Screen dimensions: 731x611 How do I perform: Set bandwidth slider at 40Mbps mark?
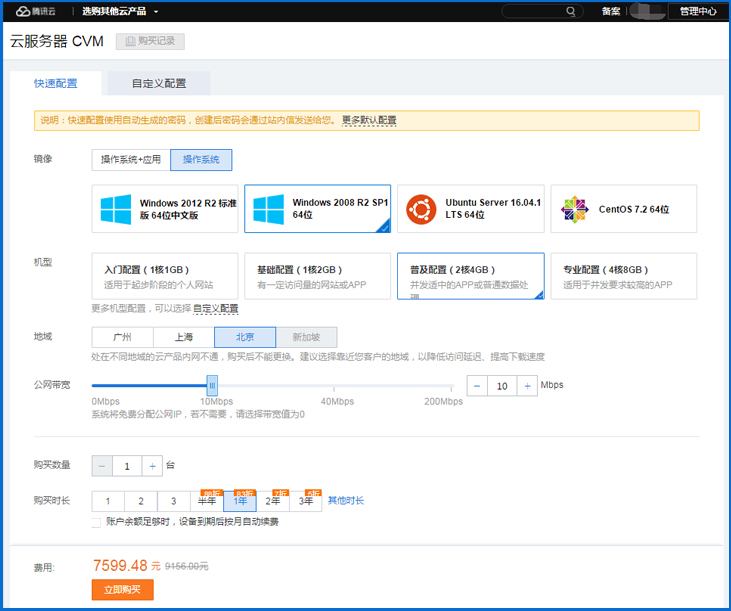334,386
